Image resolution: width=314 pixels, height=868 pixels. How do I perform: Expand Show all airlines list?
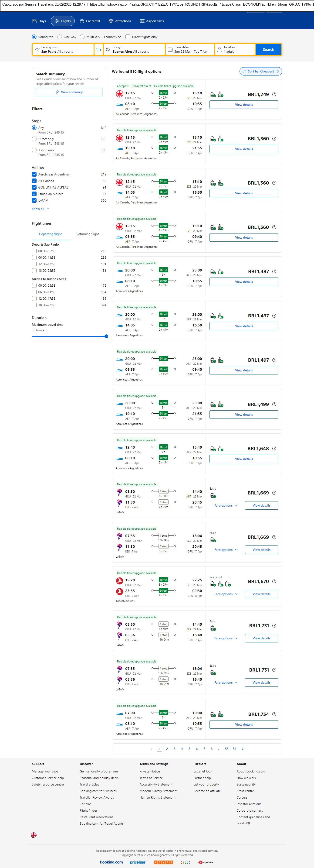tap(41, 209)
